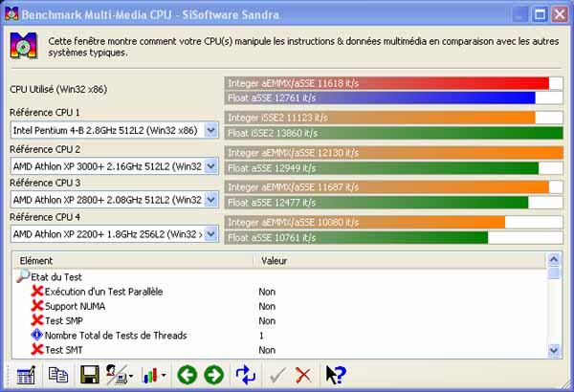Open Référence CPU 3 dropdown arrow
574x392 pixels.
coord(210,200)
